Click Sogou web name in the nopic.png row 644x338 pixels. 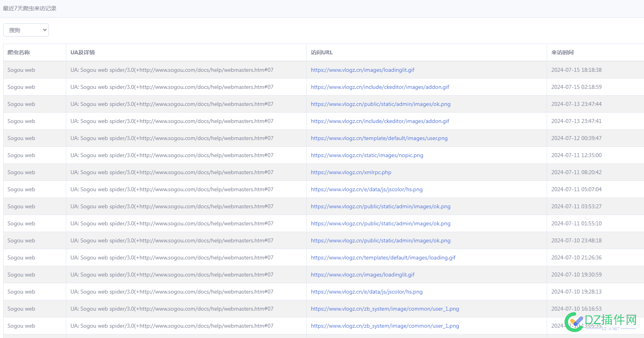21,155
